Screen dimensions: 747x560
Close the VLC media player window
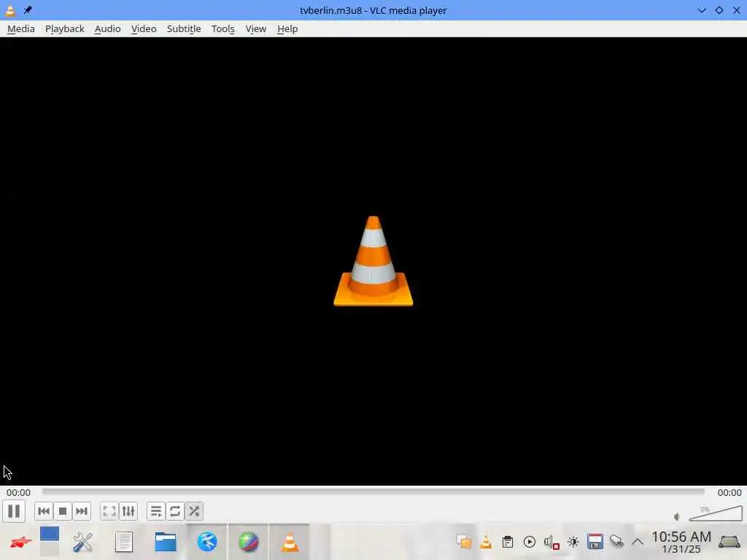click(x=737, y=10)
